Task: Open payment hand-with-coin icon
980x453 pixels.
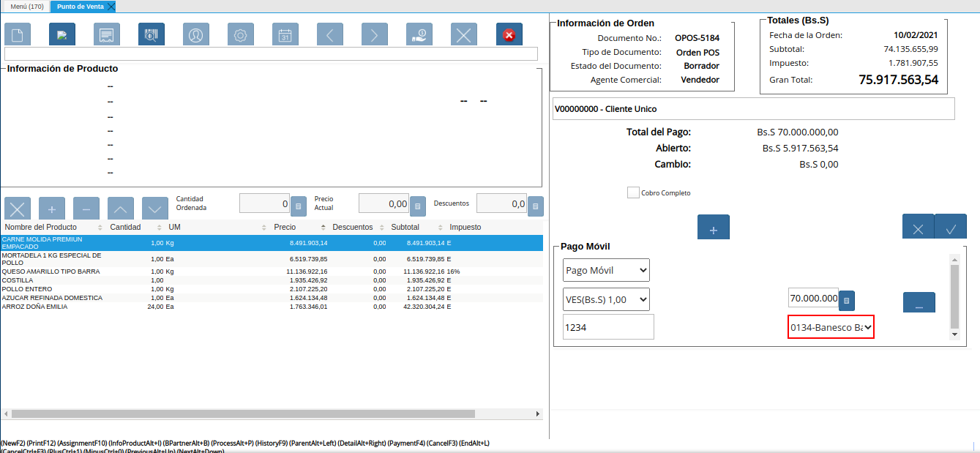Action: pos(419,34)
